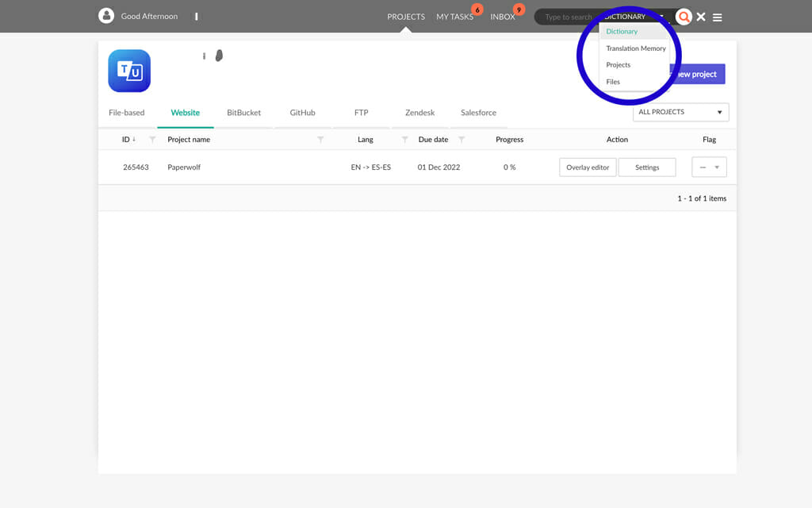812x508 pixels.
Task: Open Settings for the Paperwolf project
Action: tap(647, 167)
